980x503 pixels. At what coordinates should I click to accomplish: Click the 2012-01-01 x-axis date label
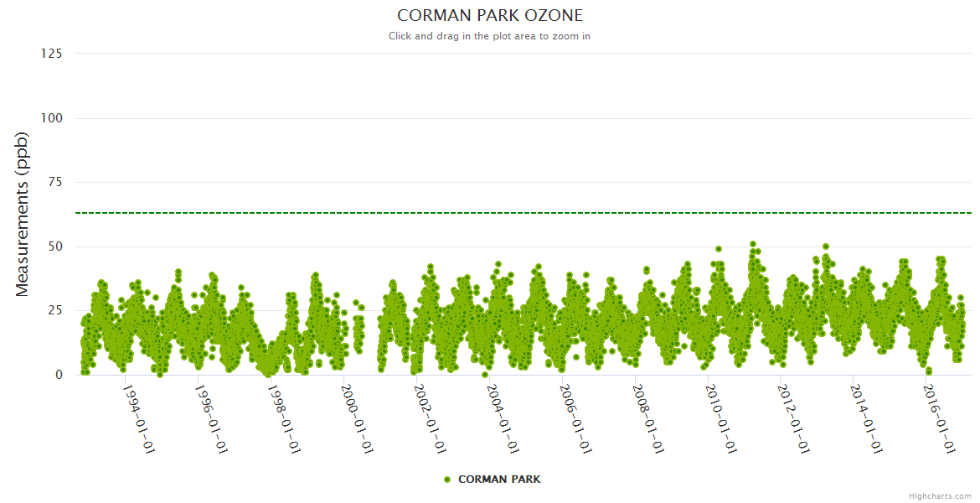(794, 418)
